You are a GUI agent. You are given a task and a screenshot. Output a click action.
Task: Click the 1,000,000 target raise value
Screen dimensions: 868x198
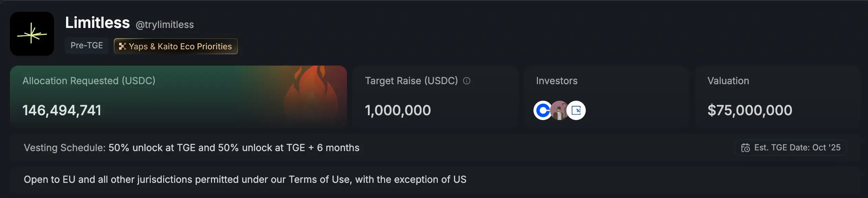pyautogui.click(x=398, y=110)
